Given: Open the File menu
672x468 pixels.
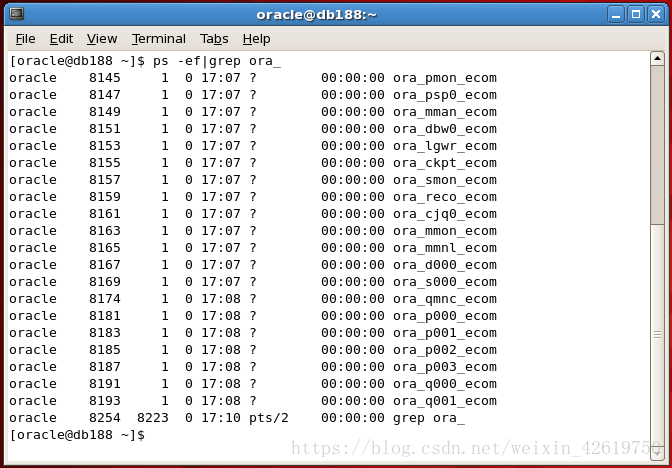Looking at the screenshot, I should (25, 39).
